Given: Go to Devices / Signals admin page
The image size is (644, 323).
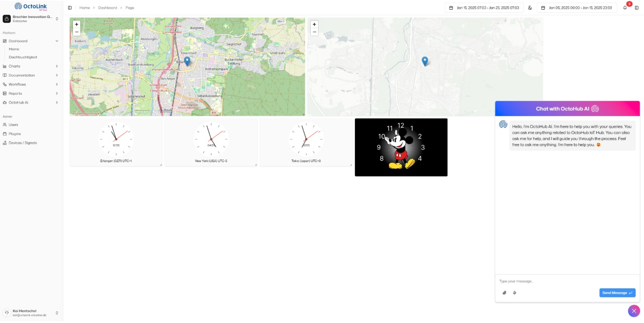Looking at the screenshot, I should (23, 143).
